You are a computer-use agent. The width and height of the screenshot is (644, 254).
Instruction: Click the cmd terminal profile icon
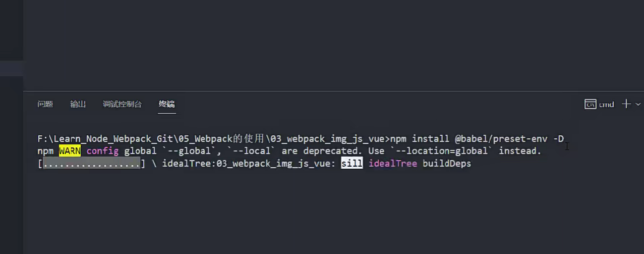pyautogui.click(x=591, y=104)
